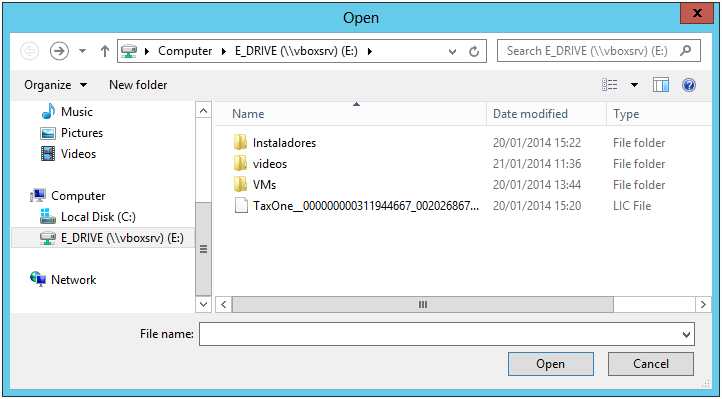Click date 20/01/2014 15:22 cell
722x399 pixels.
[537, 143]
